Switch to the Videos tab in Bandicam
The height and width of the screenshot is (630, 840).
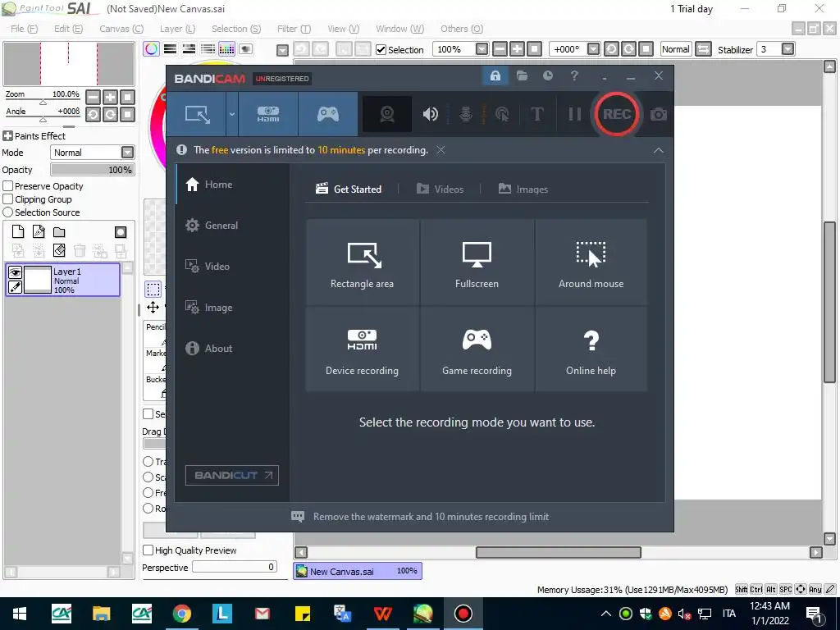(441, 189)
